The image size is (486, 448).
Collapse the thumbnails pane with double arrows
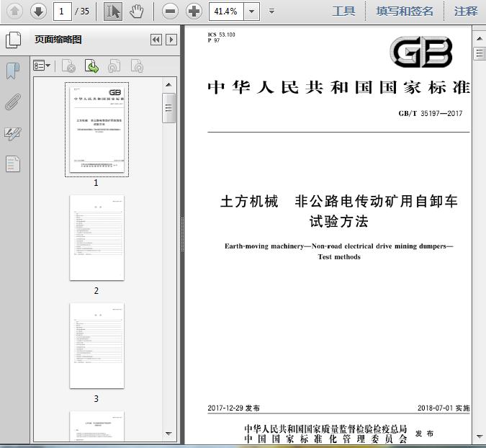[156, 40]
